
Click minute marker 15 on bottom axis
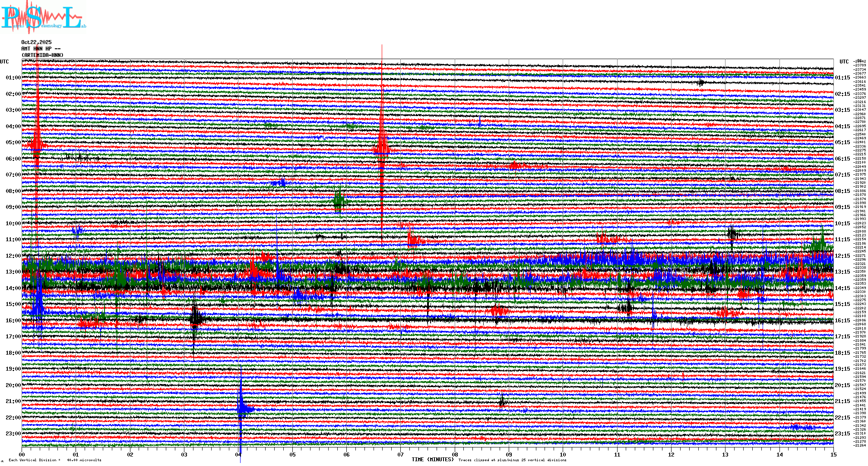point(833,454)
